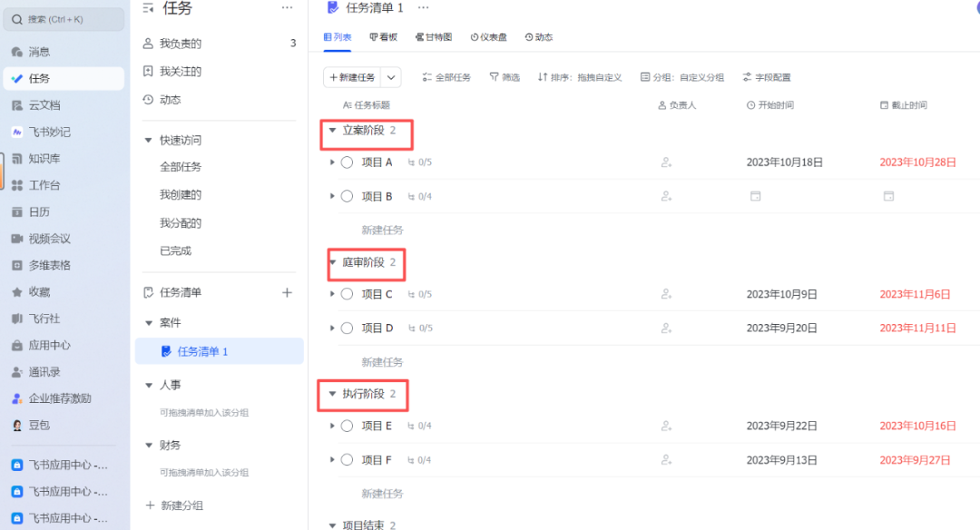Open start date calendar icon for 项目 B
Image resolution: width=980 pixels, height=530 pixels.
coord(755,196)
